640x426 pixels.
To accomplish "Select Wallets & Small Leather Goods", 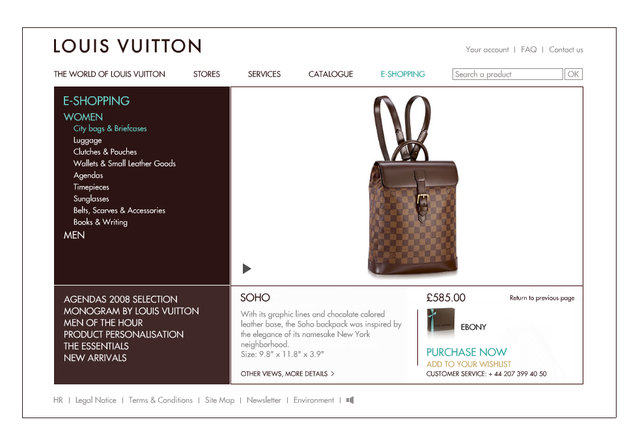I will coord(124,164).
